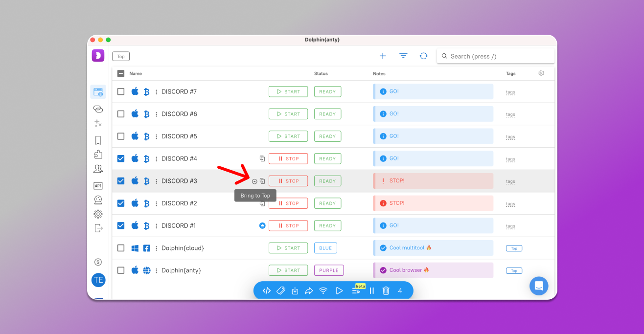Viewport: 644px width, 334px height.
Task: Open three-dot menu for DISCORD #6
Action: [157, 114]
